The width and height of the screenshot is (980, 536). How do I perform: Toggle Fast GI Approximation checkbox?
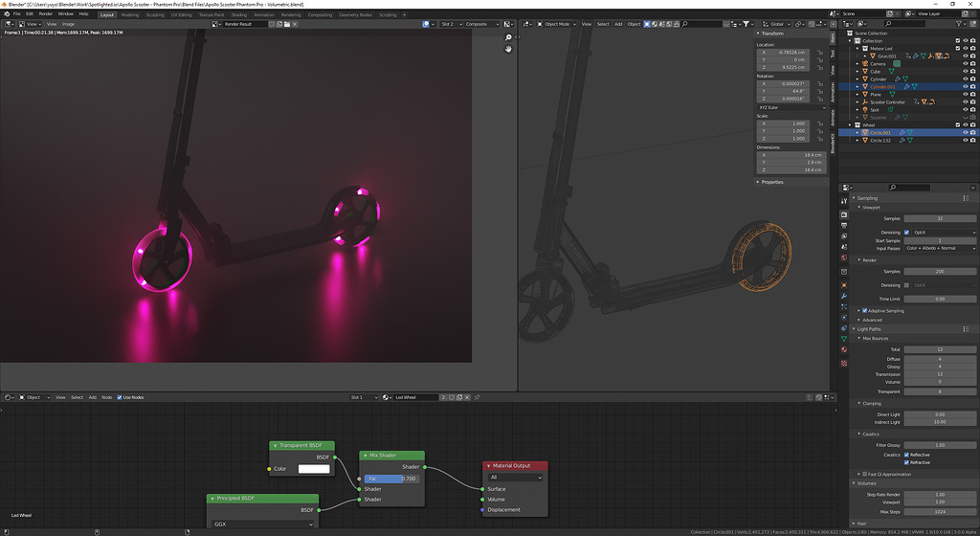click(x=864, y=474)
